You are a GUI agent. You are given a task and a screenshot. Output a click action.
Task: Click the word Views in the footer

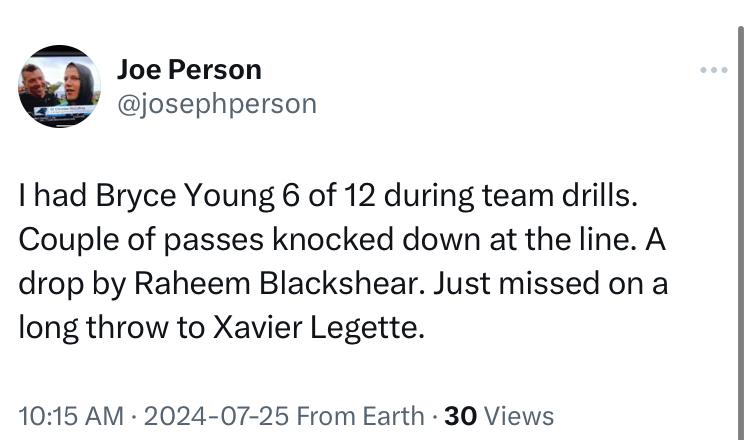coord(518,415)
